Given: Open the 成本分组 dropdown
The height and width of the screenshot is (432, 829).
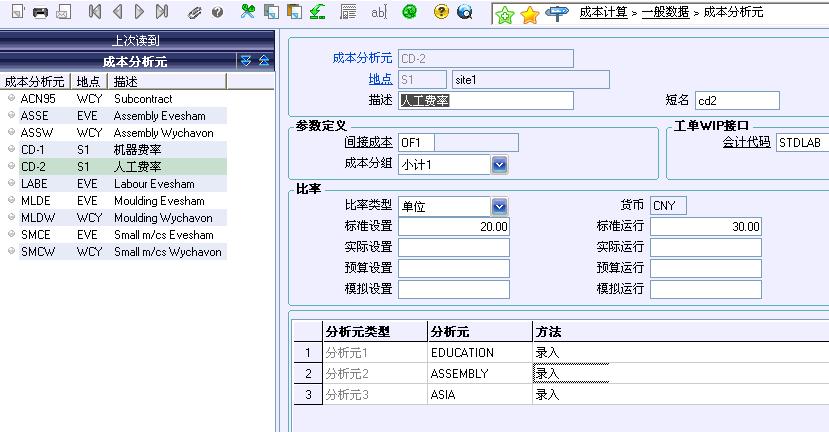Looking at the screenshot, I should pos(499,164).
